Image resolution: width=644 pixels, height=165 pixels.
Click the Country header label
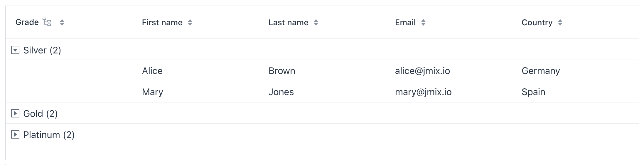pyautogui.click(x=537, y=22)
